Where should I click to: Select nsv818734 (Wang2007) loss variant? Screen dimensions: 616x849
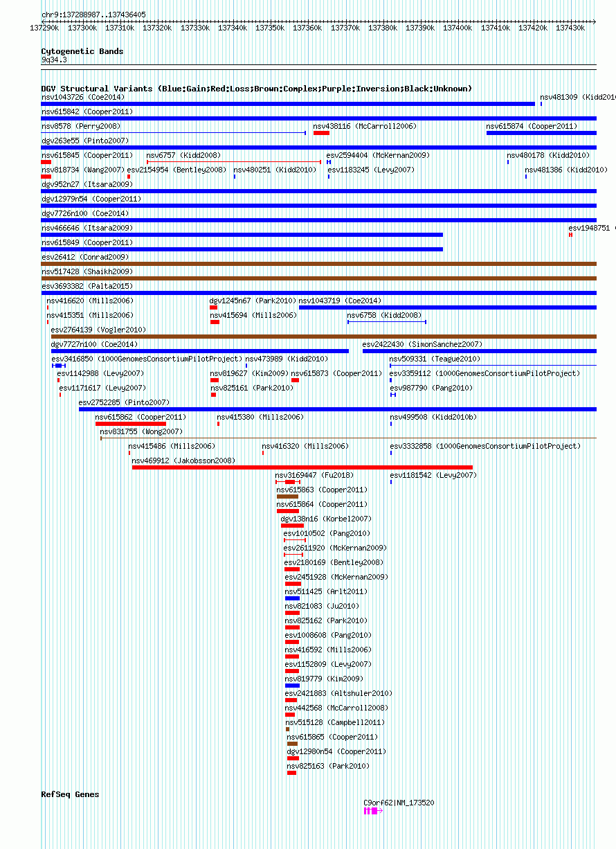pyautogui.click(x=82, y=170)
